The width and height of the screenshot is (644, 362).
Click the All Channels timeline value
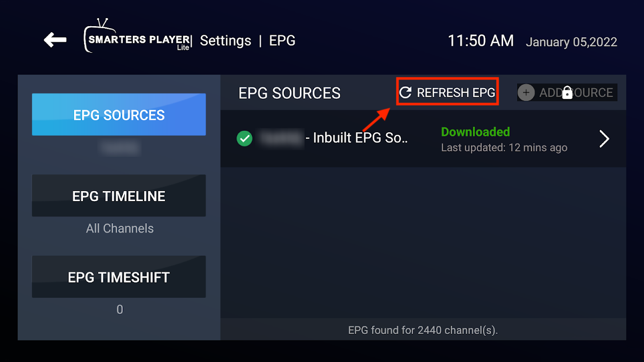coord(120,228)
